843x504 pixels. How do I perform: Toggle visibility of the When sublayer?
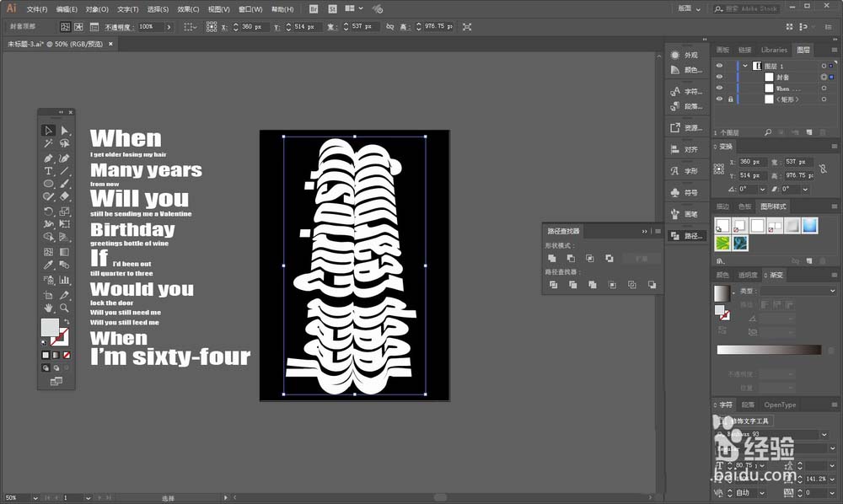click(x=719, y=88)
